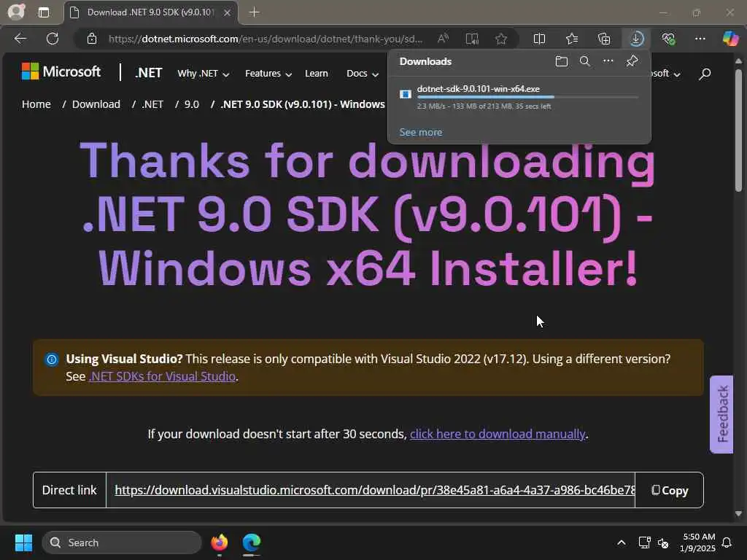This screenshot has width=747, height=560.
Task: Click the Windows taskbar Search box
Action: (122, 542)
